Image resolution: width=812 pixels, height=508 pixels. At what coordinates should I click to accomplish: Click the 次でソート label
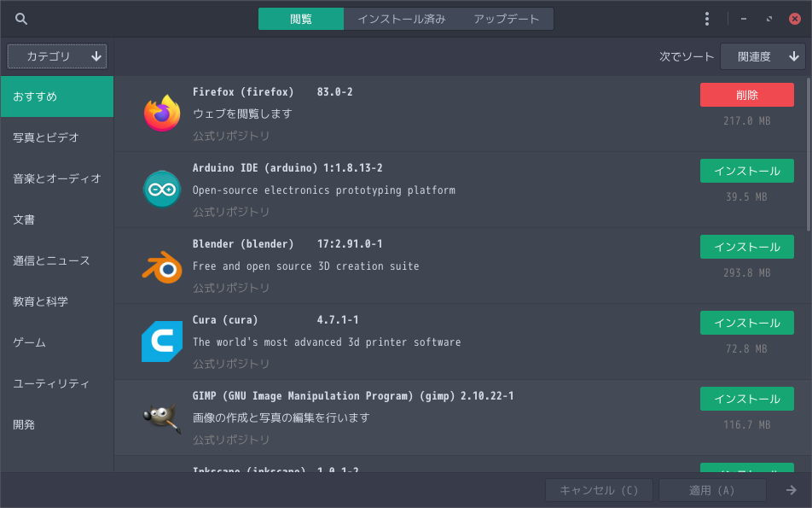(686, 56)
